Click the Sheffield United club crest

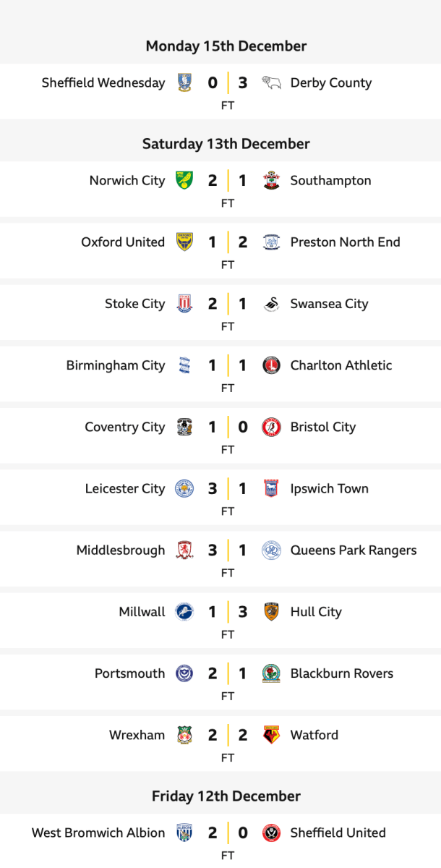click(x=271, y=833)
